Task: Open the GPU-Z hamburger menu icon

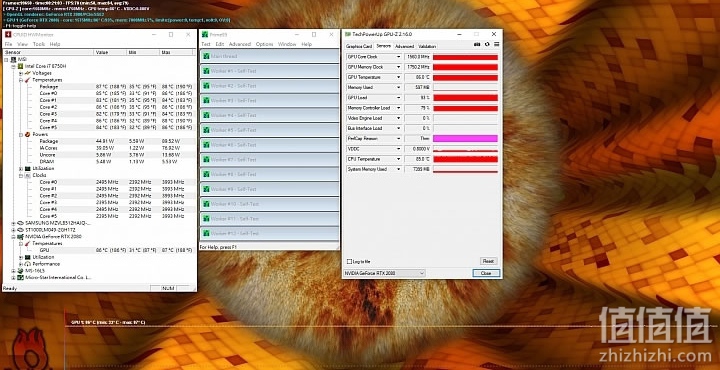Action: pyautogui.click(x=496, y=45)
